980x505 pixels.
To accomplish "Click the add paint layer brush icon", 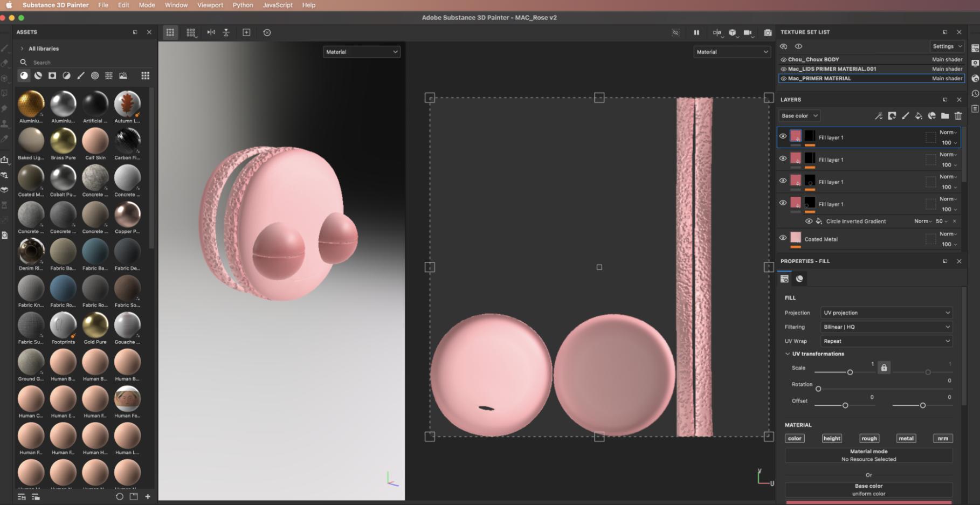I will pyautogui.click(x=906, y=116).
